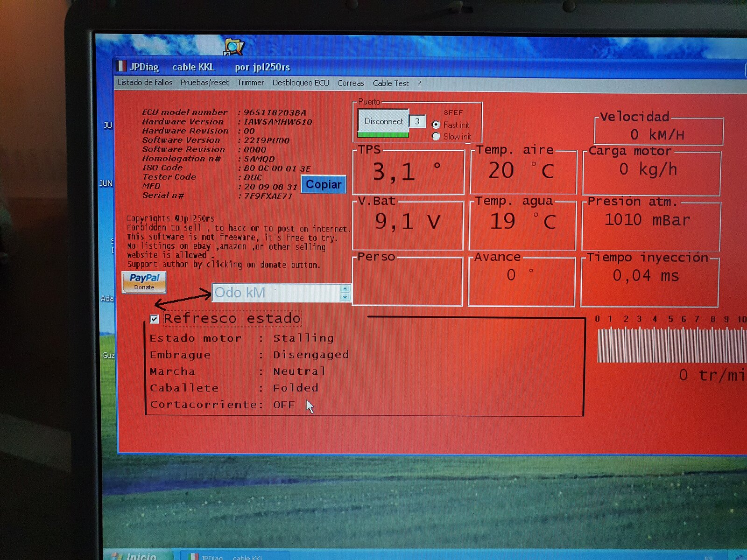
Task: Decrease Odo kM with the down arrow
Action: pyautogui.click(x=345, y=297)
